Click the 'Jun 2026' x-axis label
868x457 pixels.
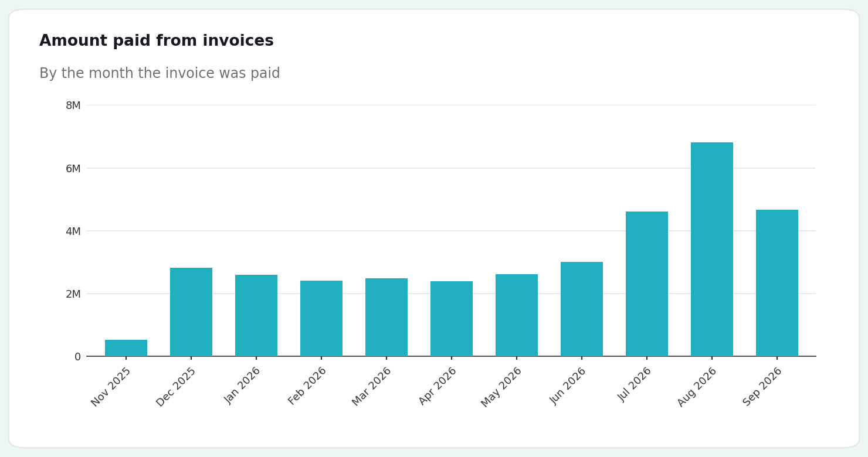tap(568, 386)
